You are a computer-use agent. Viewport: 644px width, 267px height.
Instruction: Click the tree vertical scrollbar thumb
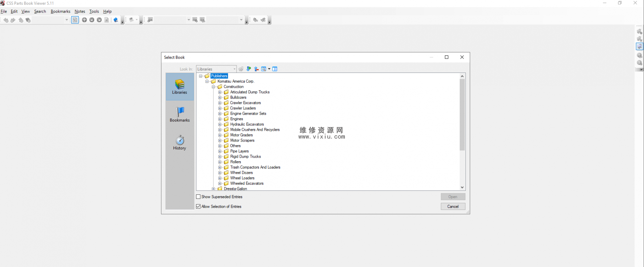(462, 115)
